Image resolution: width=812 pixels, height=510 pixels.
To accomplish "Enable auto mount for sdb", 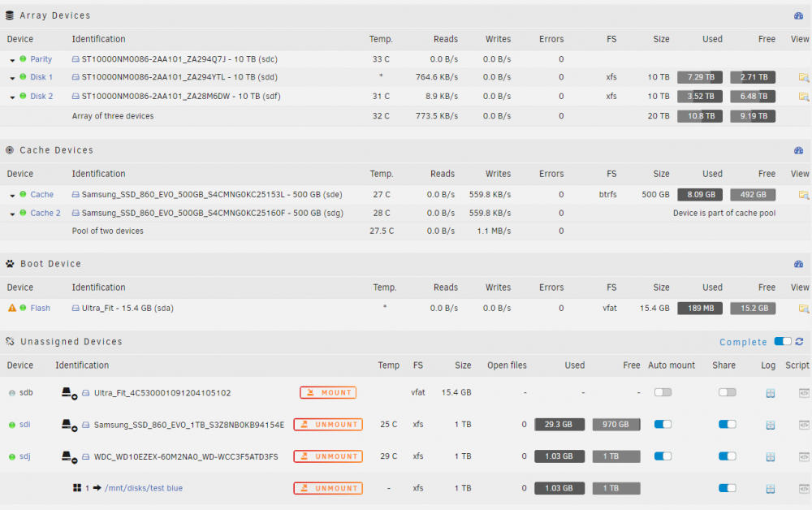I will pos(663,392).
